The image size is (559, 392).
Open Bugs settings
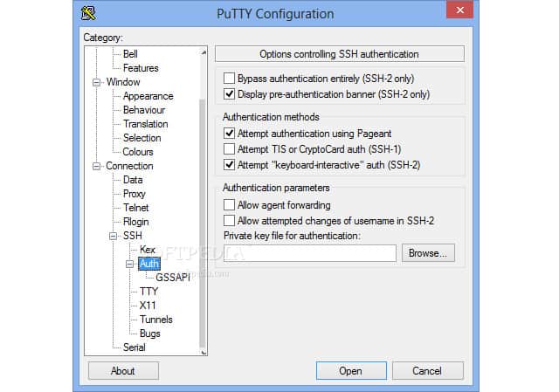(150, 334)
